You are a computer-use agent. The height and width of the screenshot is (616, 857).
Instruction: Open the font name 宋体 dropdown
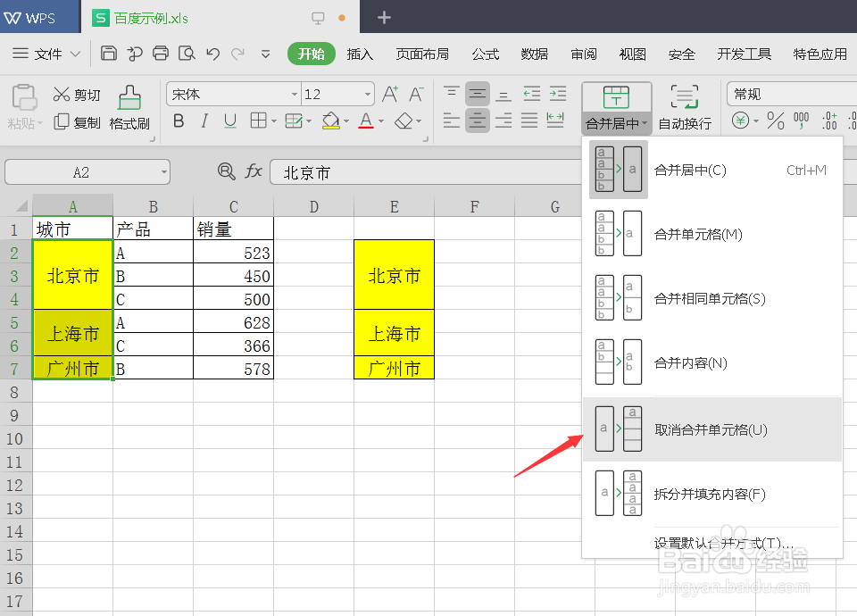click(x=295, y=95)
